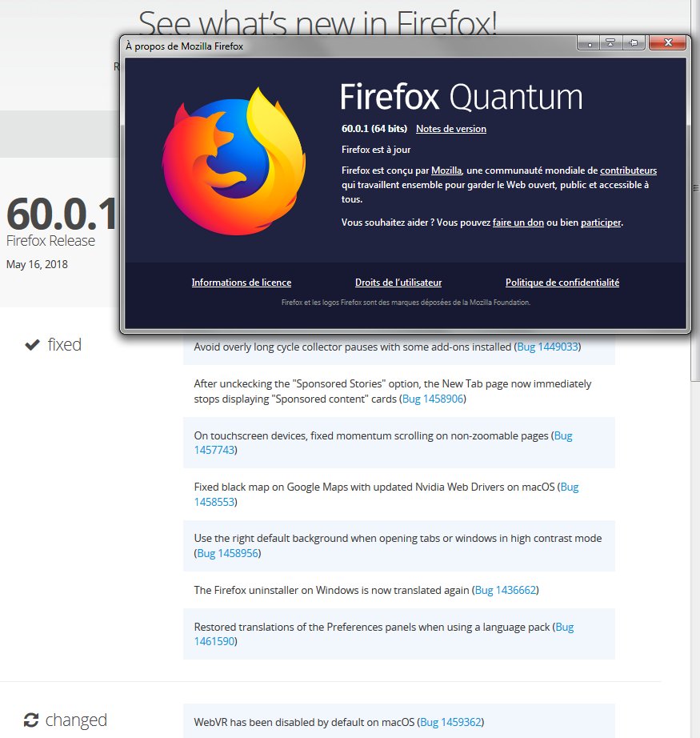Click the 'Firefox Release' text
700x738 pixels.
pos(50,240)
